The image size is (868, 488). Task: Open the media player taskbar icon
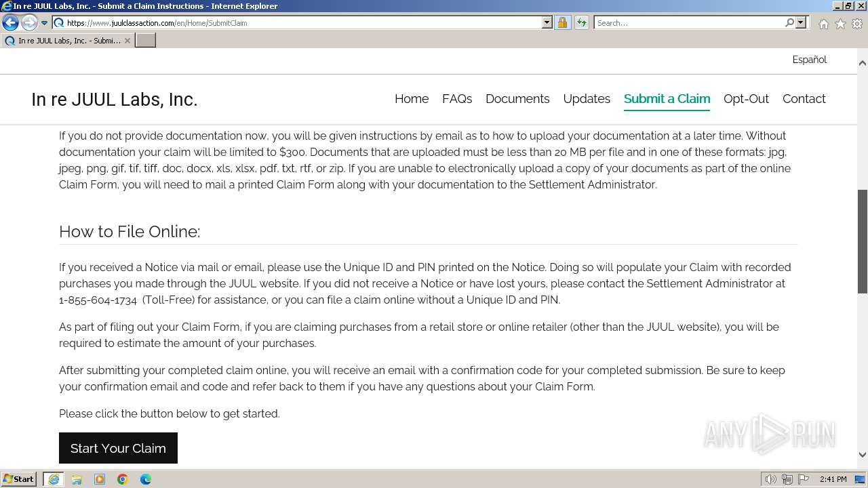(x=100, y=479)
